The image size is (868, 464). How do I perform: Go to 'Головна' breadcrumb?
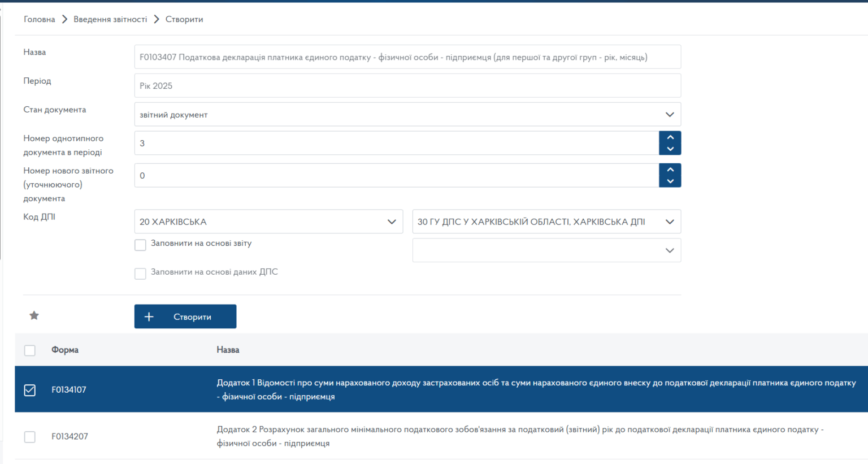coord(39,19)
